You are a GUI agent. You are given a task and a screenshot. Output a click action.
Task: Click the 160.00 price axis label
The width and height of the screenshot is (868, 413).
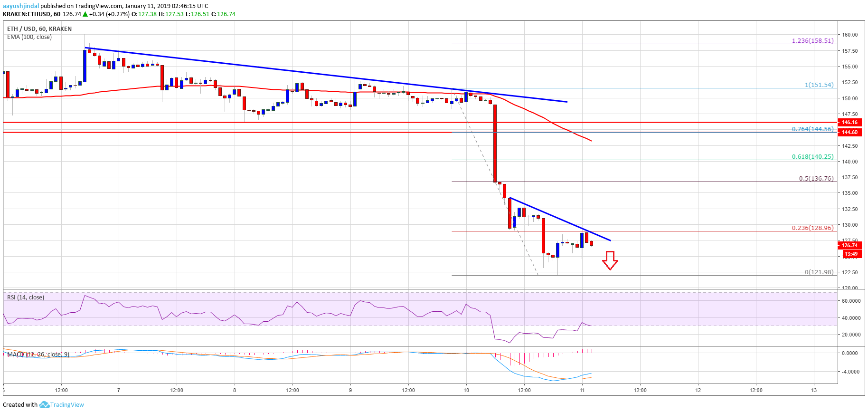pos(850,35)
